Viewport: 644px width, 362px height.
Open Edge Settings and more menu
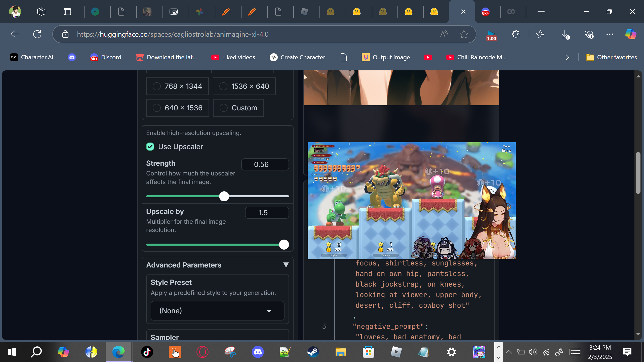tap(610, 34)
